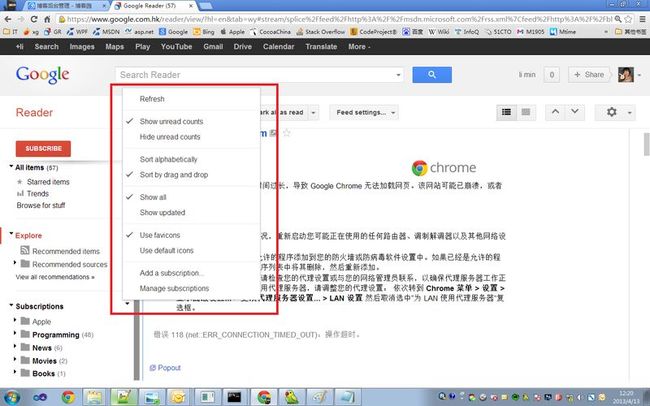Click the browser address bar

click(338, 19)
